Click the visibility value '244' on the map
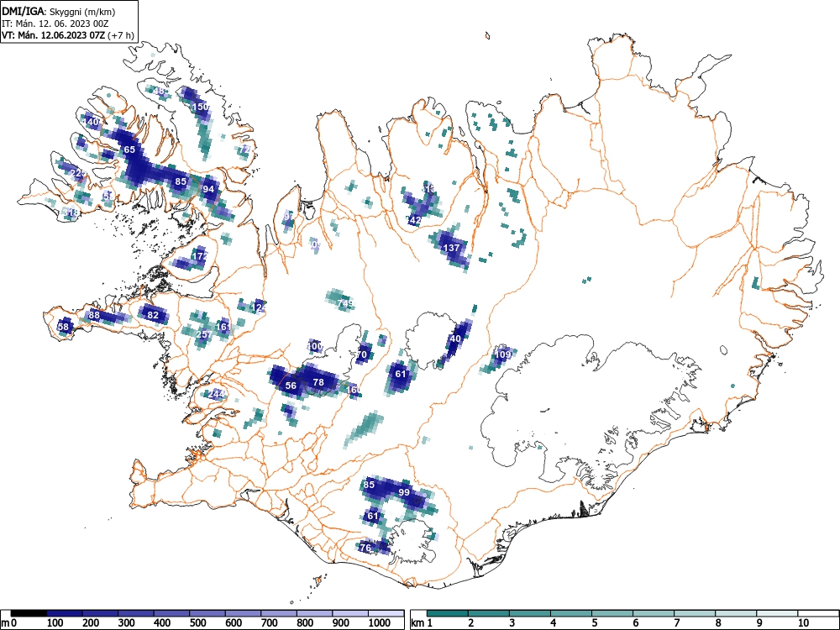Image resolution: width=840 pixels, height=630 pixels. [x=217, y=394]
